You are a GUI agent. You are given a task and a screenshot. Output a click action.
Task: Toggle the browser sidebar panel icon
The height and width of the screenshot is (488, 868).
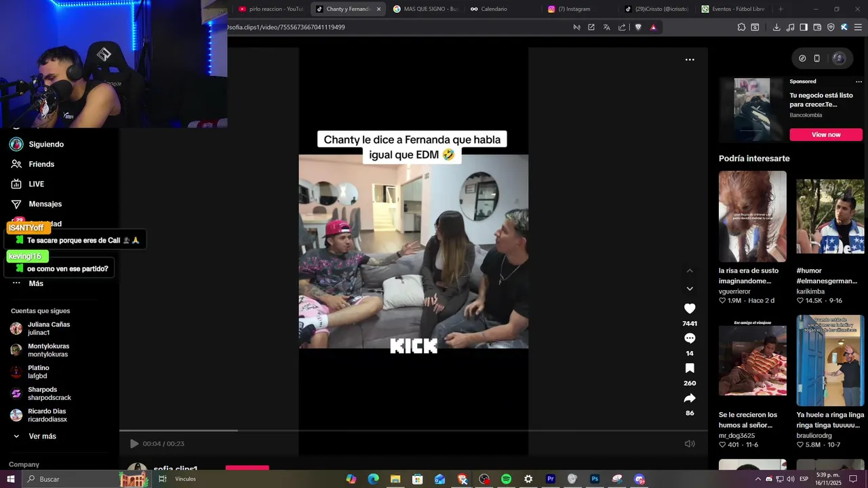point(804,27)
